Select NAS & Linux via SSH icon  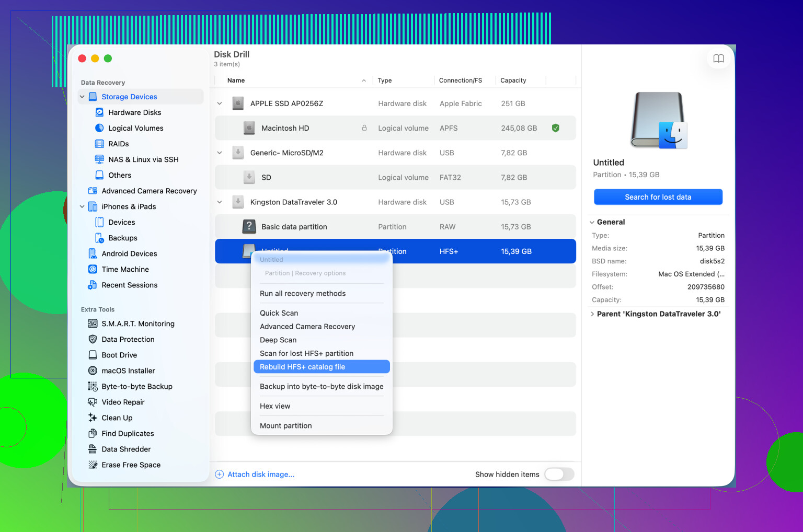tap(99, 159)
